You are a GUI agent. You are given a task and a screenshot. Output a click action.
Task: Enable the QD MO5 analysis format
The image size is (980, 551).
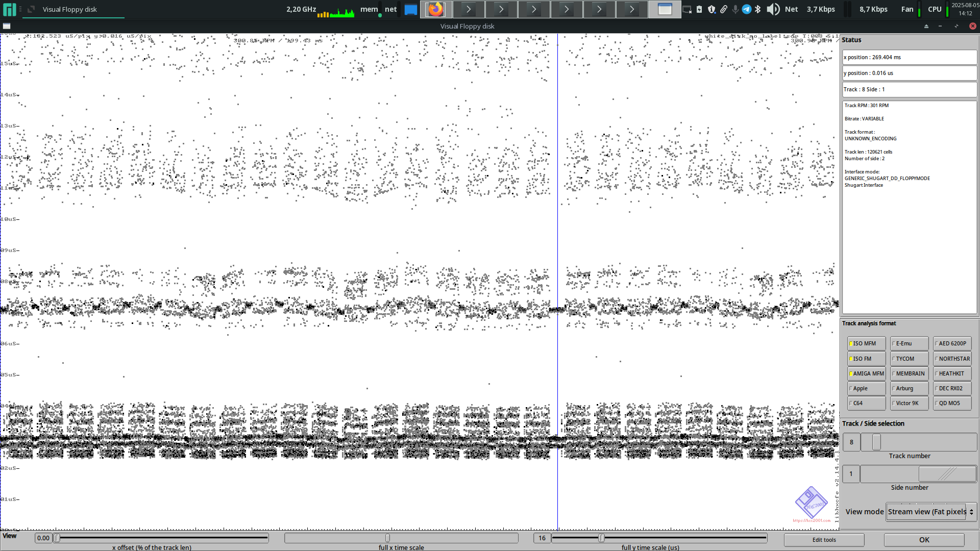click(x=952, y=403)
